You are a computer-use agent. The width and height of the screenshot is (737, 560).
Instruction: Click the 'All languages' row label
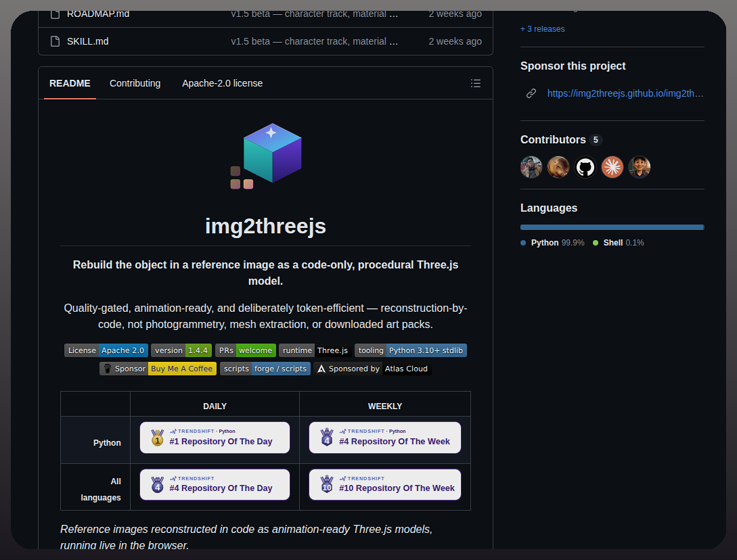point(101,489)
